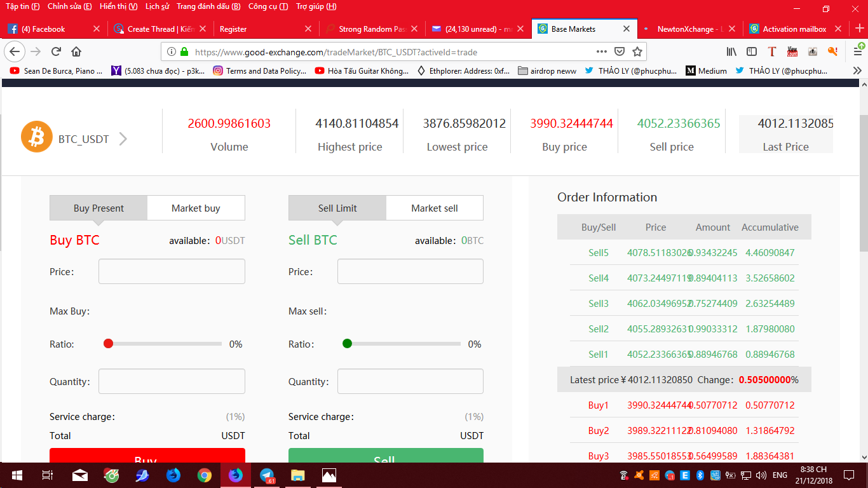The width and height of the screenshot is (868, 488).
Task: Click the red Buy button
Action: 147,456
